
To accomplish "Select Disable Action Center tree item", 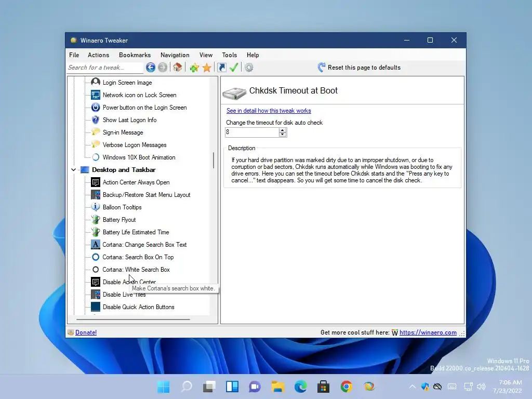I will (129, 282).
